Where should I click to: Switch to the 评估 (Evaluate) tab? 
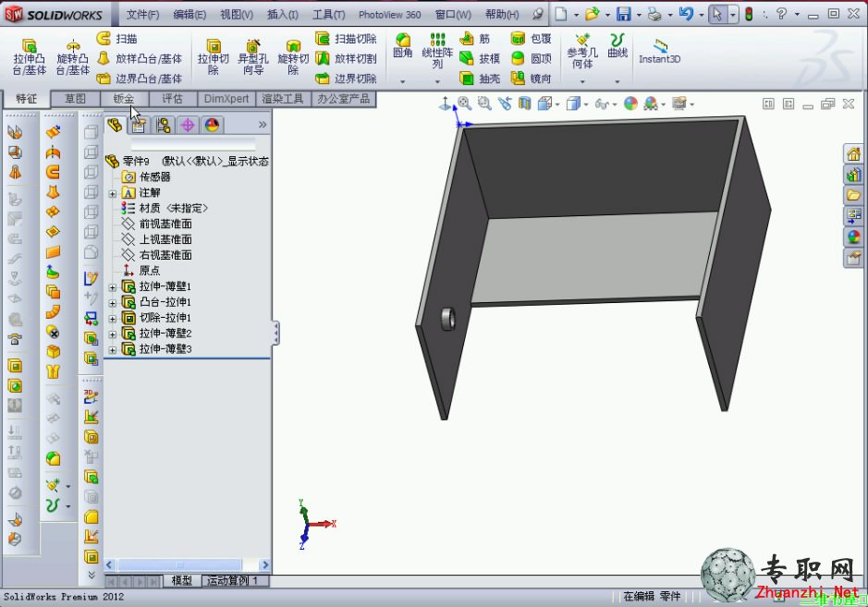click(172, 99)
